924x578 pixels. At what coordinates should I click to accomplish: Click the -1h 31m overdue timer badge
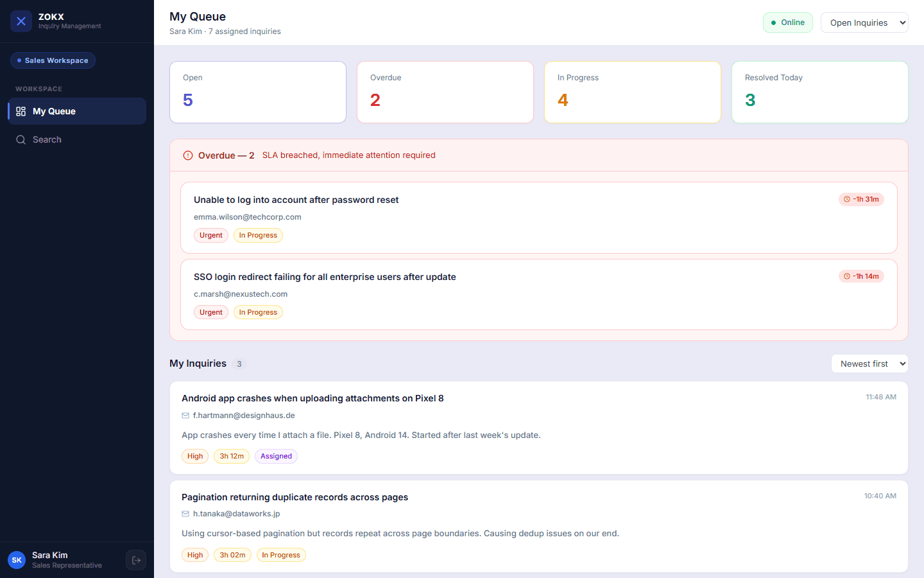click(x=861, y=199)
